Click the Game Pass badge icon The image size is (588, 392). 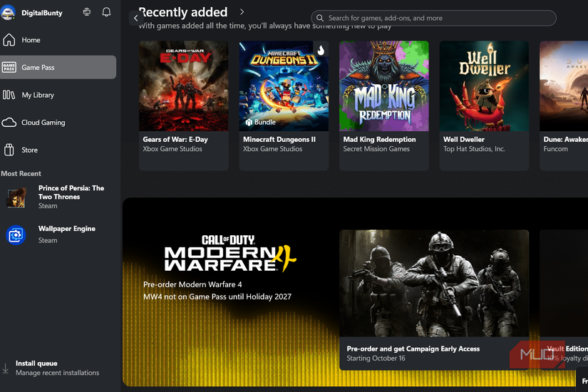pyautogui.click(x=9, y=68)
